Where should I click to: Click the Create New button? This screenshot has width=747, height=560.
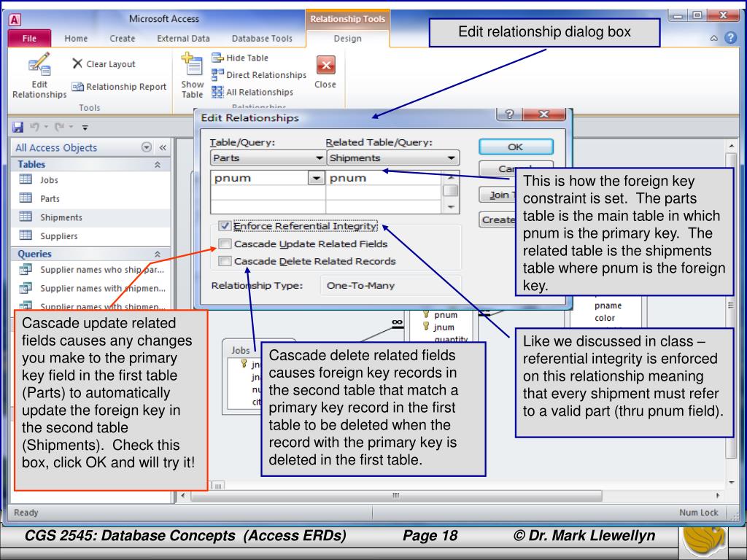coord(498,219)
